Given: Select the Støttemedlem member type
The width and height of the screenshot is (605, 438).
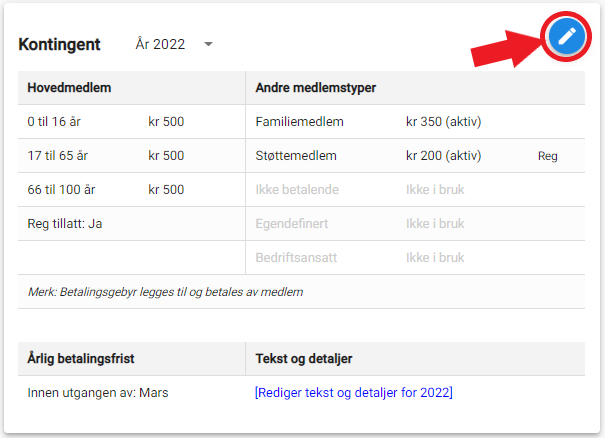Looking at the screenshot, I should click(x=296, y=156).
